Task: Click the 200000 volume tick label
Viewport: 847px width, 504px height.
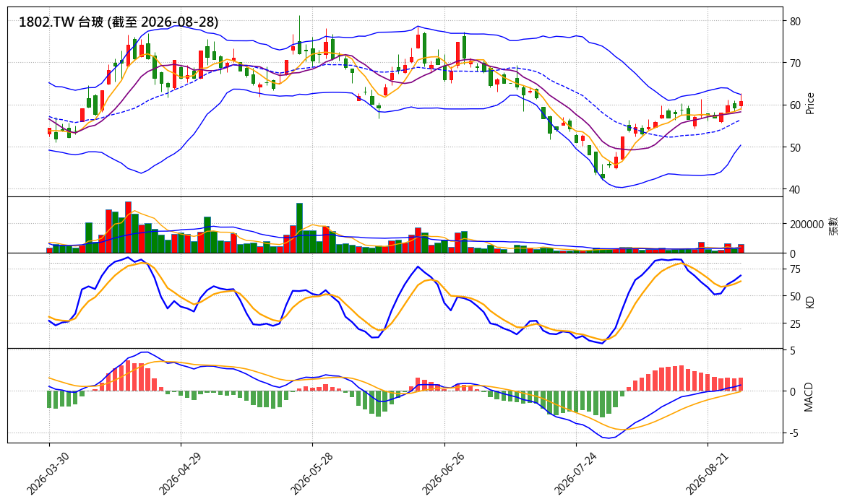Action: click(807, 225)
